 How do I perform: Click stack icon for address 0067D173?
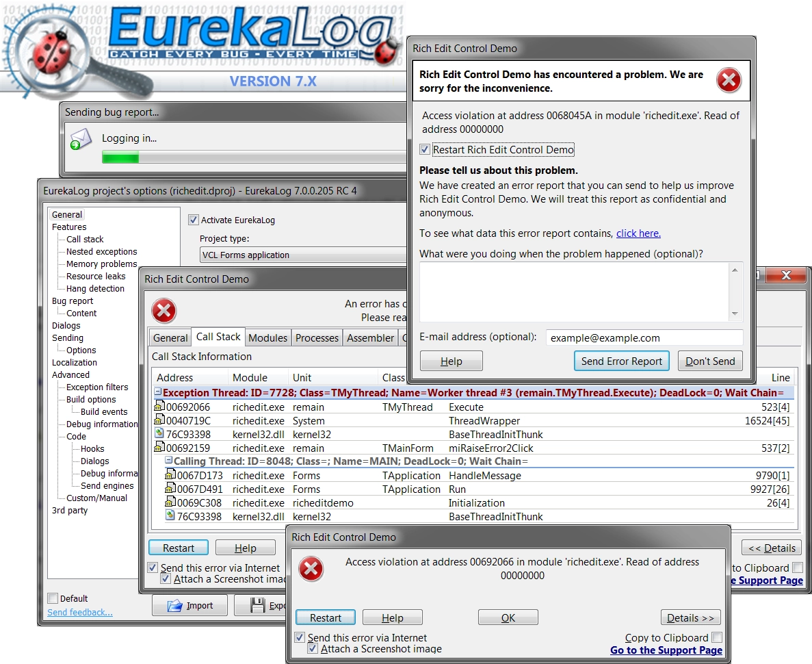[170, 475]
